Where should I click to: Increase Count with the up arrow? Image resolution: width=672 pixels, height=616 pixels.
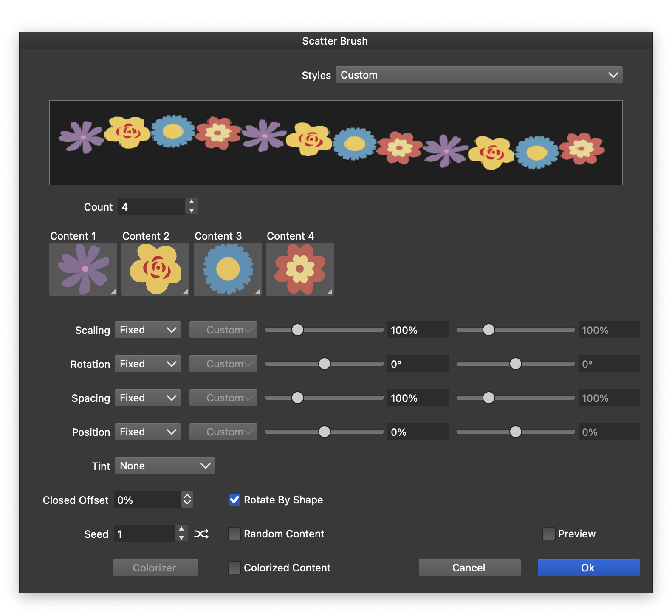click(x=192, y=202)
